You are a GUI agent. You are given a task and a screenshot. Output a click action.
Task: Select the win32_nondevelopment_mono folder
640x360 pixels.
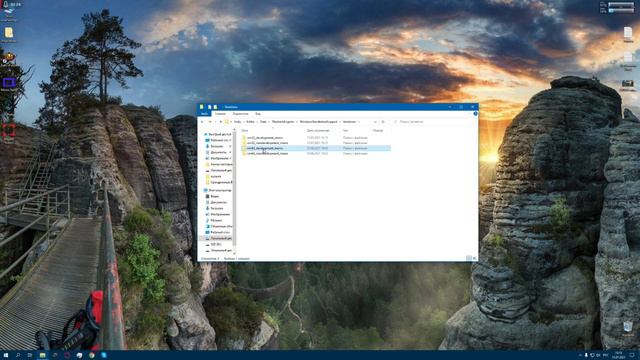pos(315,143)
